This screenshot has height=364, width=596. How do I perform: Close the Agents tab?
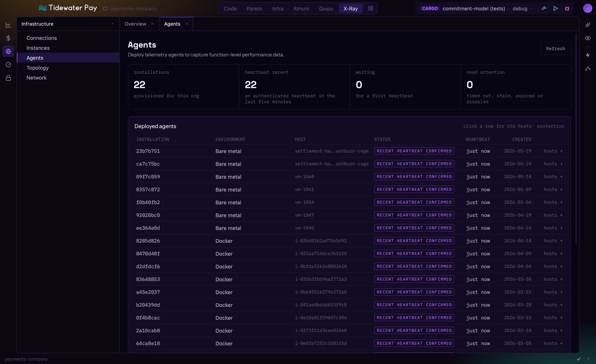(187, 24)
